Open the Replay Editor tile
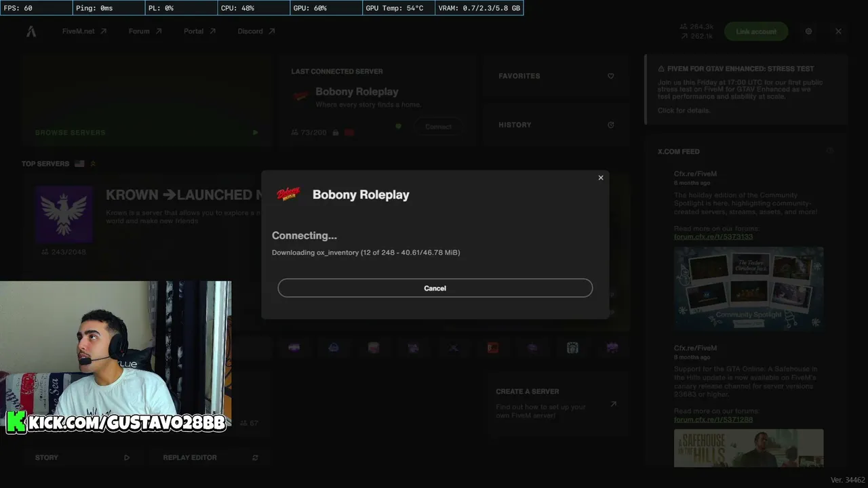 coord(210,457)
